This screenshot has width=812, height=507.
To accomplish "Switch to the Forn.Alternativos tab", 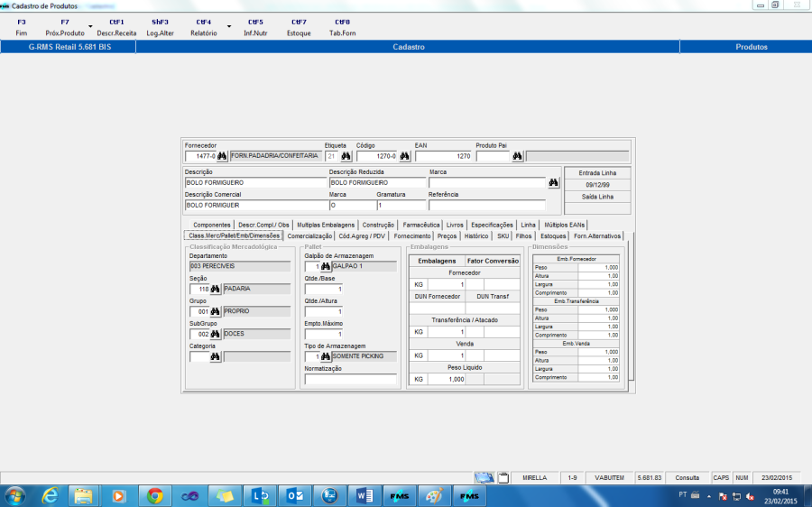I will click(x=597, y=236).
